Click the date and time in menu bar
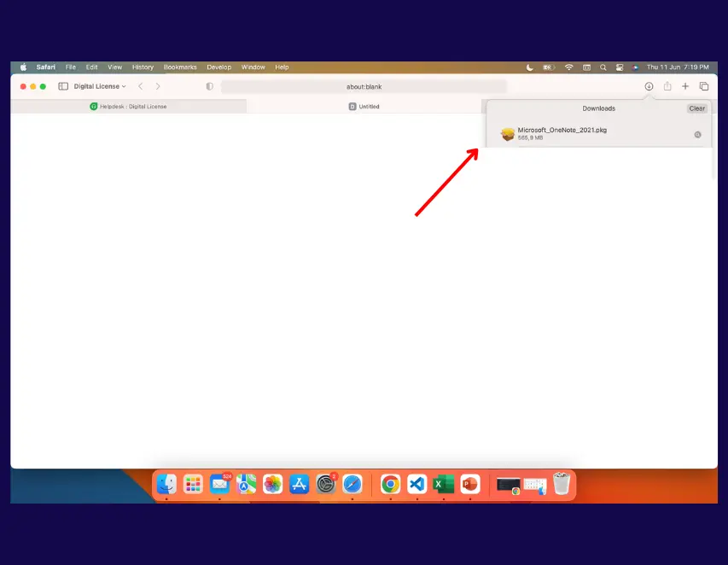 click(x=678, y=67)
